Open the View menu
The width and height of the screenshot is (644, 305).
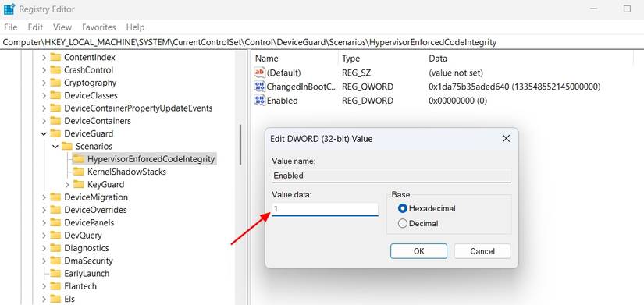(x=62, y=27)
